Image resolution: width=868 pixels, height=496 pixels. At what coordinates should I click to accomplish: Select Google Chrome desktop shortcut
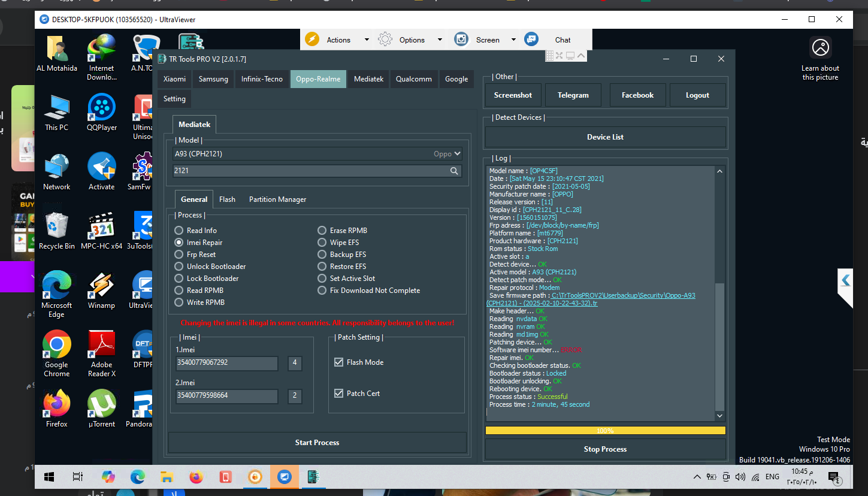point(57,354)
